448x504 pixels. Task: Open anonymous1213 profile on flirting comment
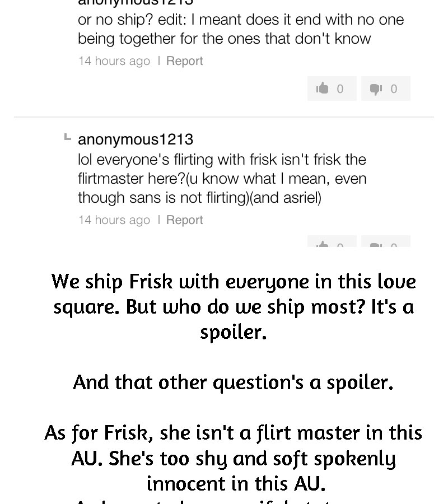coord(136,139)
